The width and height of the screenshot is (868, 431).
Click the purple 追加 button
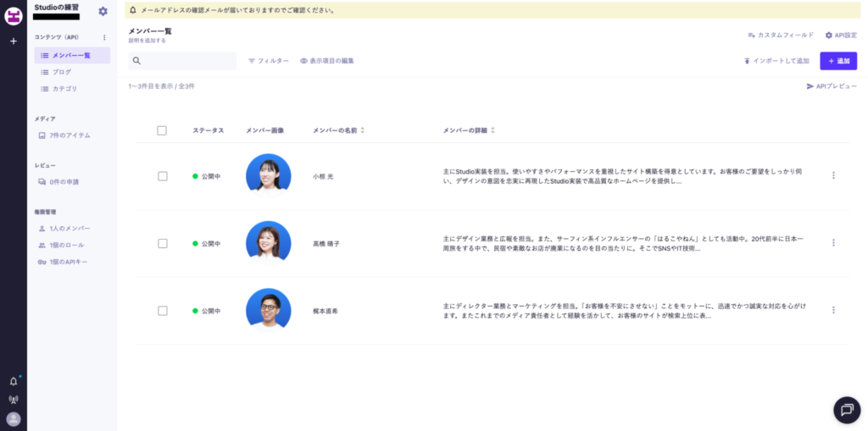pos(838,61)
